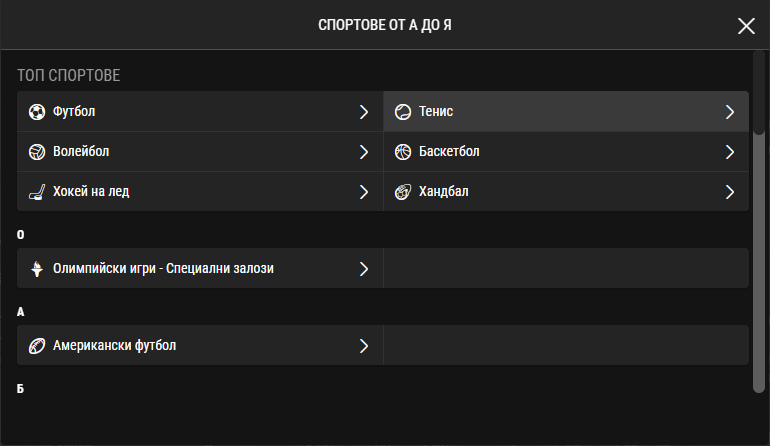The image size is (770, 446).
Task: Click the football (soccer ball) icon
Action: [x=37, y=112]
